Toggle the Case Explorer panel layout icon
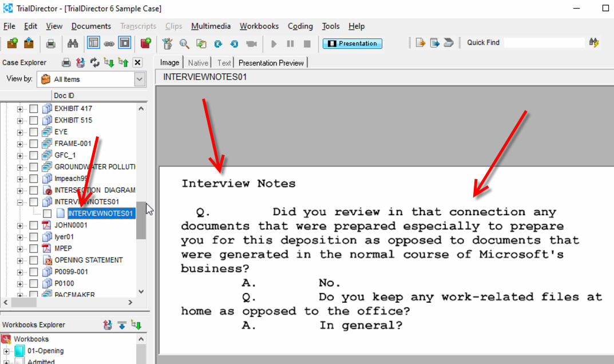 93,43
